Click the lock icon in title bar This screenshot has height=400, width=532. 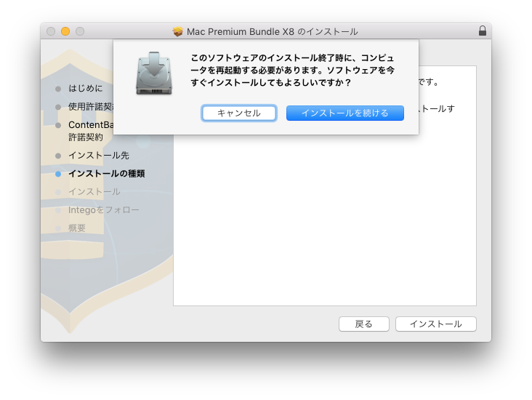[482, 31]
